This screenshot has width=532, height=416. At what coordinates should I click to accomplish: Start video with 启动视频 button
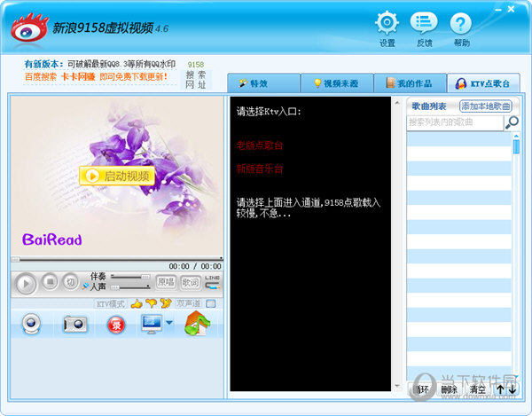coord(117,176)
